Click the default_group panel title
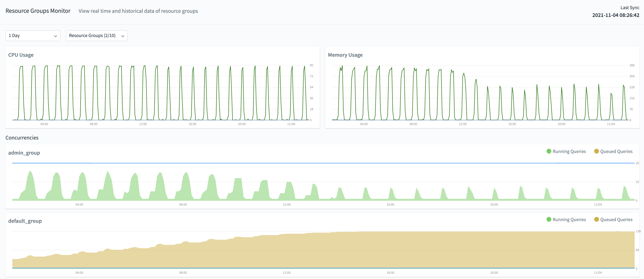644x279 pixels. (25, 221)
